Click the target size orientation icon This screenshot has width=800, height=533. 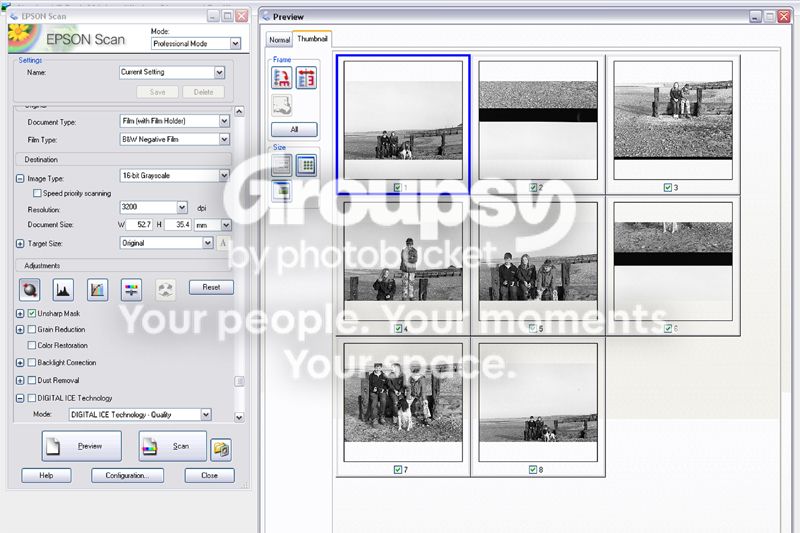click(x=223, y=243)
